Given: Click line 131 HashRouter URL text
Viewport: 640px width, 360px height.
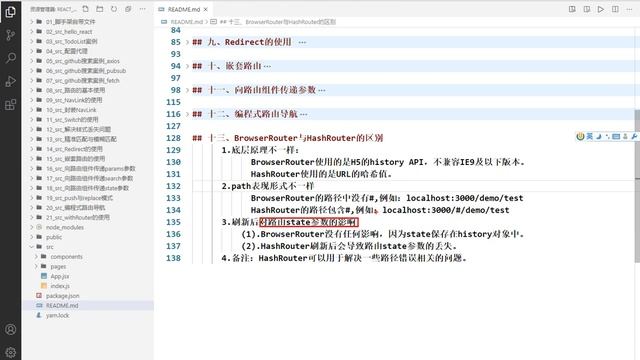Looking at the screenshot, I should coord(321,174).
